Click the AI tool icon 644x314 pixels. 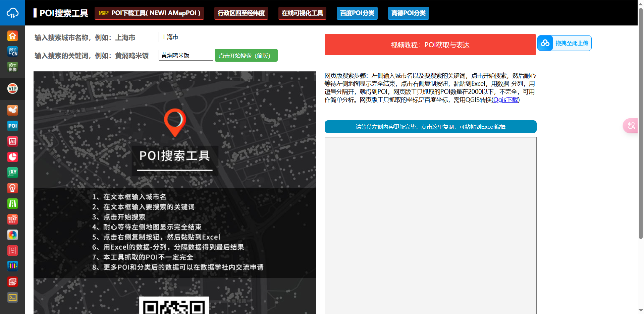pos(12,141)
